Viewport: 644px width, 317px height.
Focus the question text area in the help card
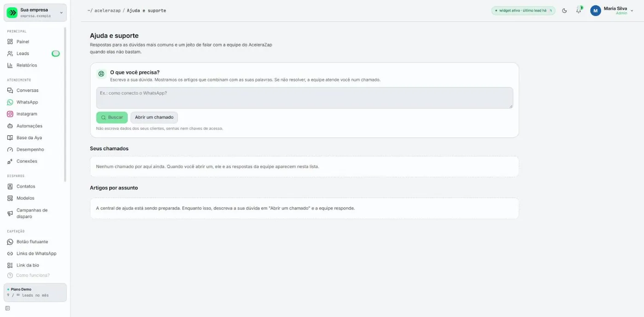[x=305, y=98]
